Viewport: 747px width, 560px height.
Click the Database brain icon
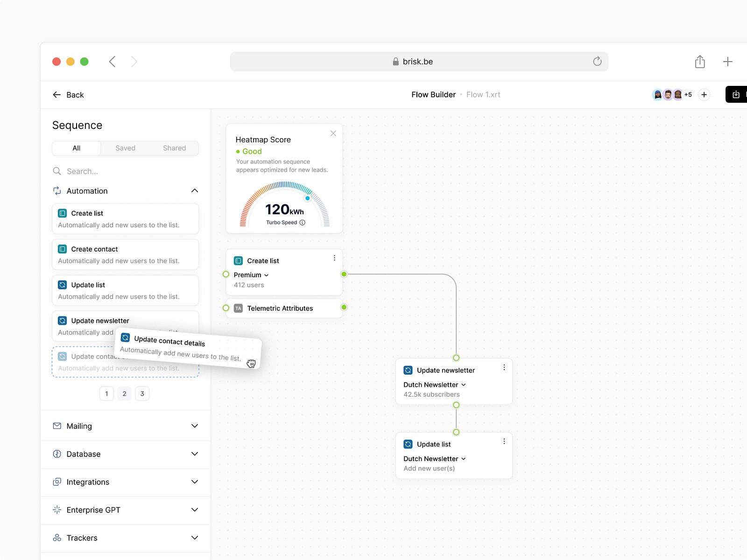click(x=57, y=454)
